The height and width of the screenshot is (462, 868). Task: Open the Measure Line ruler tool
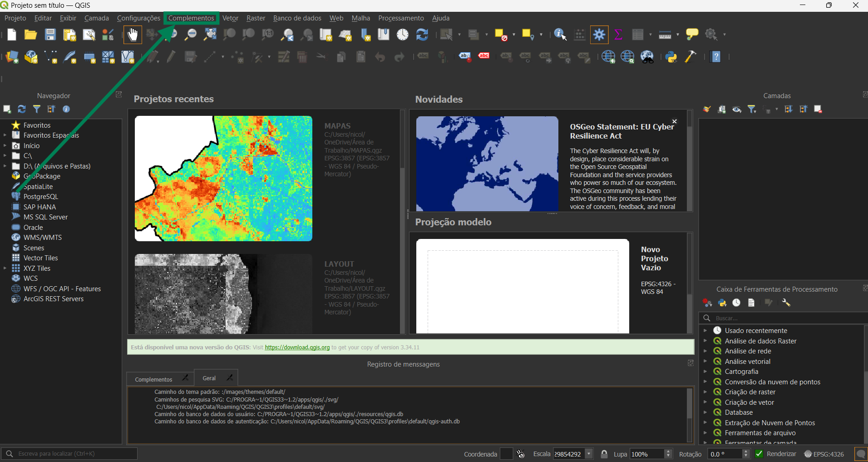(x=665, y=35)
